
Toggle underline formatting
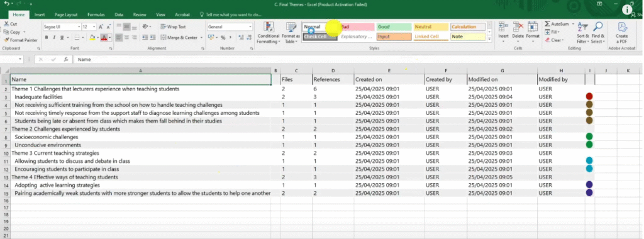coord(62,37)
